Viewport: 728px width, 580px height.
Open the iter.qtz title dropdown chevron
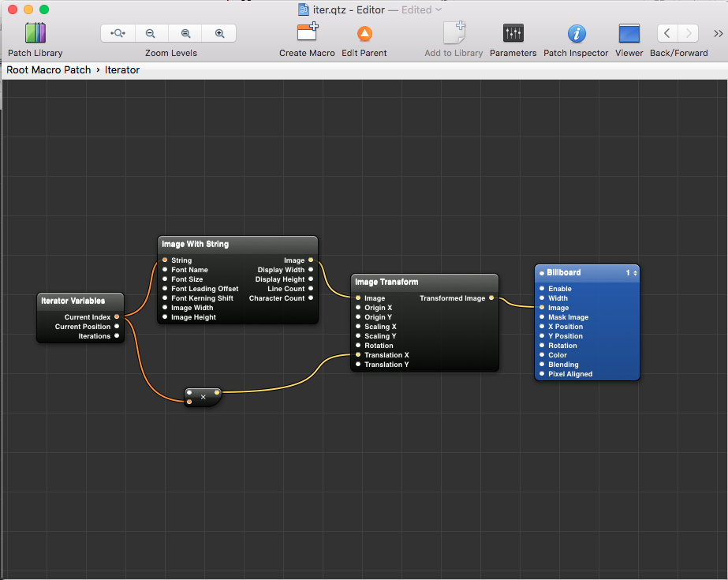pyautogui.click(x=439, y=9)
